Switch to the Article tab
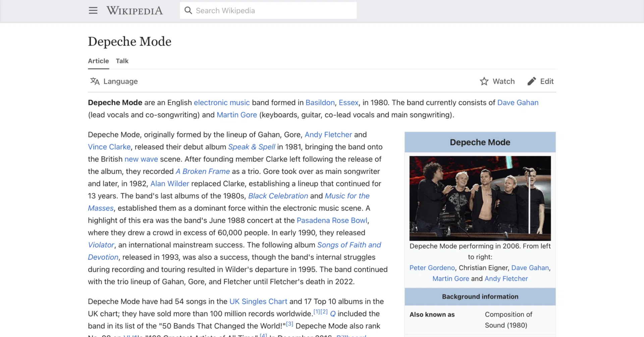 click(x=98, y=61)
